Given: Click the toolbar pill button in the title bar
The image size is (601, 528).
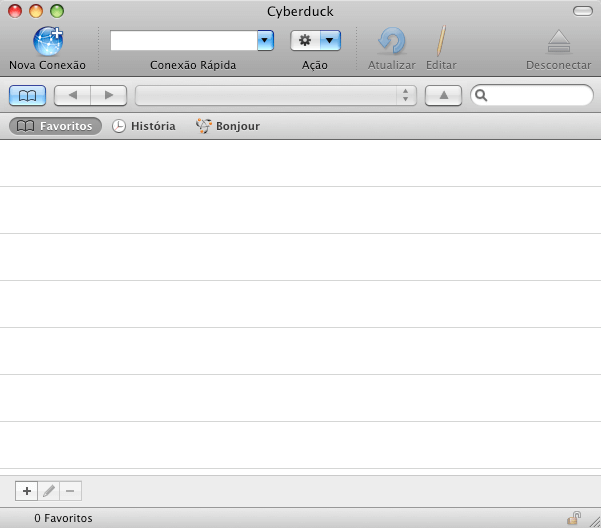Looking at the screenshot, I should (x=583, y=11).
